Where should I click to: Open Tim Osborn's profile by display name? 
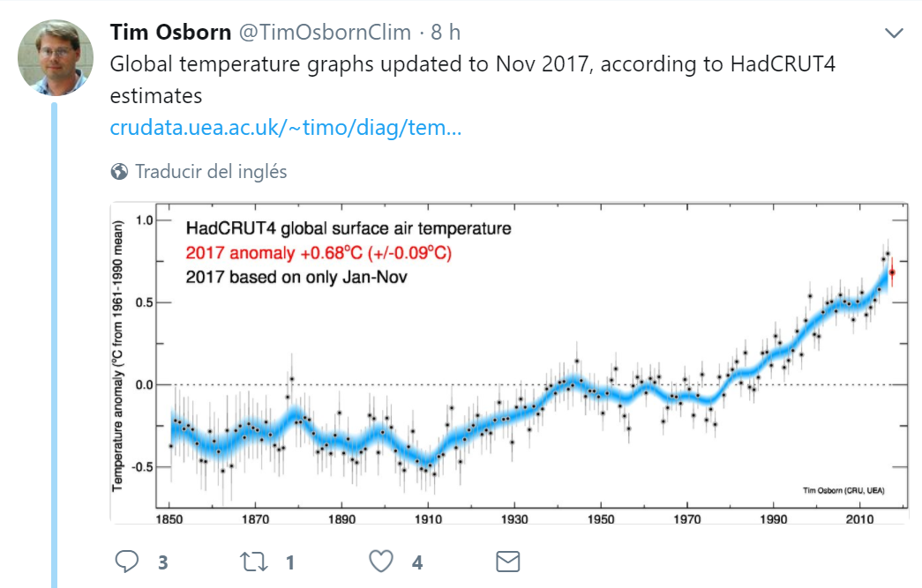pos(170,33)
